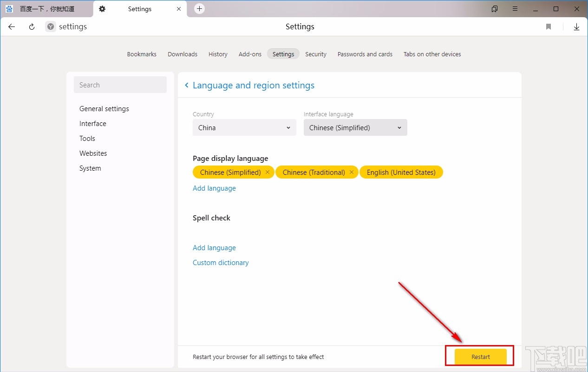Remove Chinese (Simplified) page language chip
Viewport: 588px width, 372px height.
268,173
